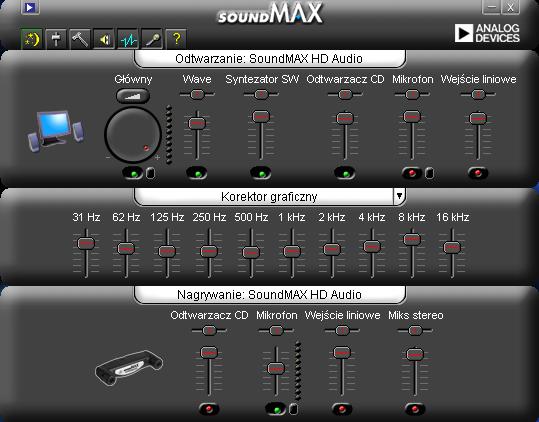Click recording Odtwarzacz CD volume slider handle

[x=209, y=352]
